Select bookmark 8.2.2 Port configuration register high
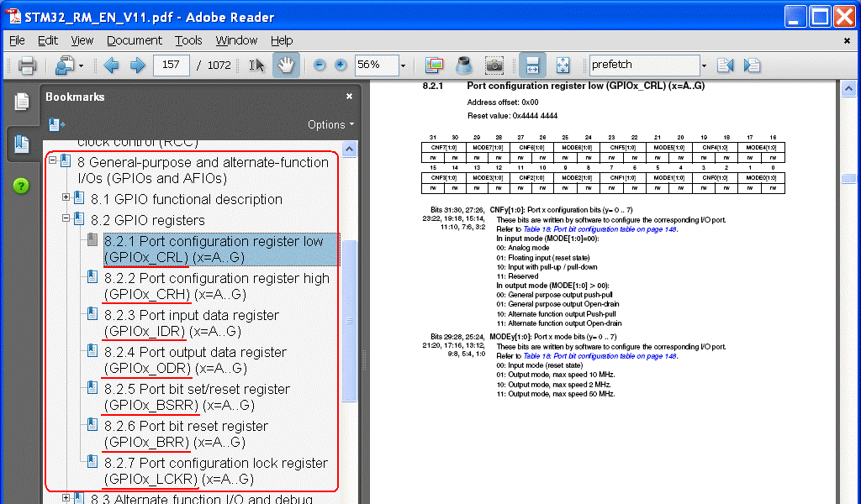The image size is (861, 504). [x=217, y=286]
